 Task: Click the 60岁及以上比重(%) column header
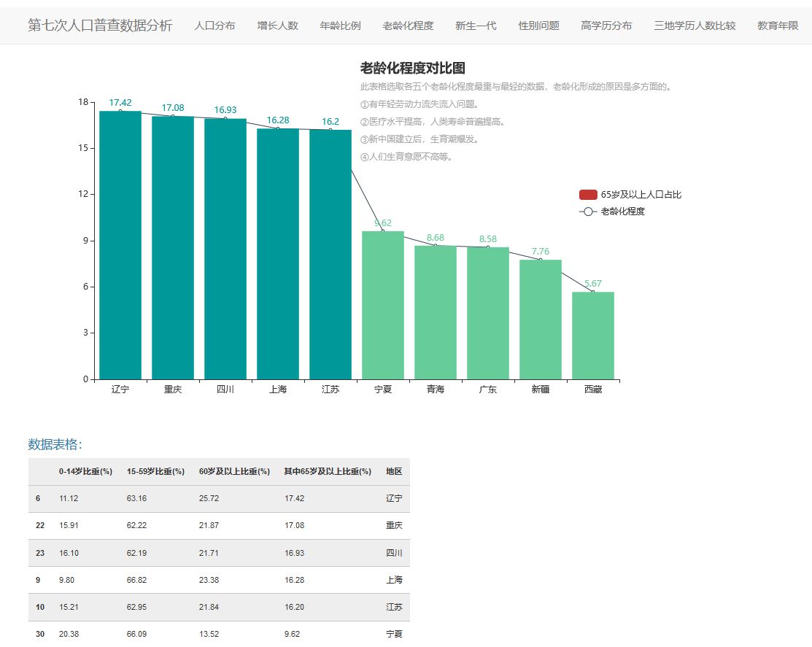235,471
